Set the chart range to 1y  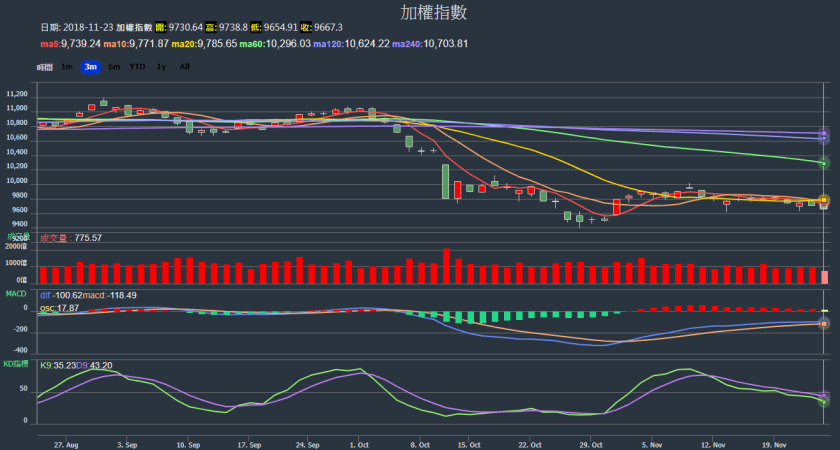tap(161, 66)
